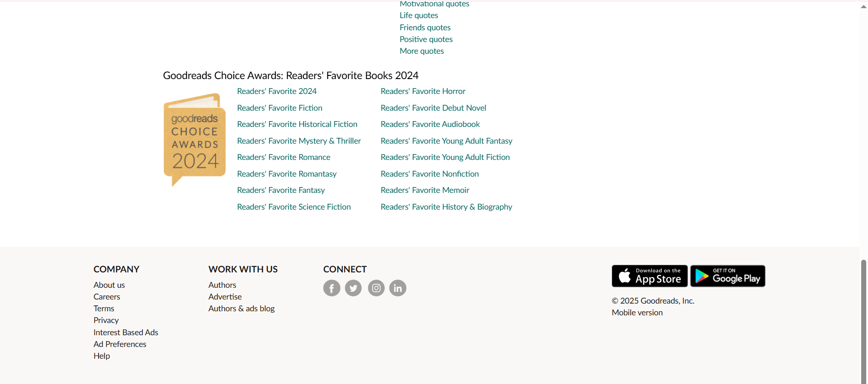
Task: Switch to the Mobile version link
Action: pyautogui.click(x=637, y=313)
